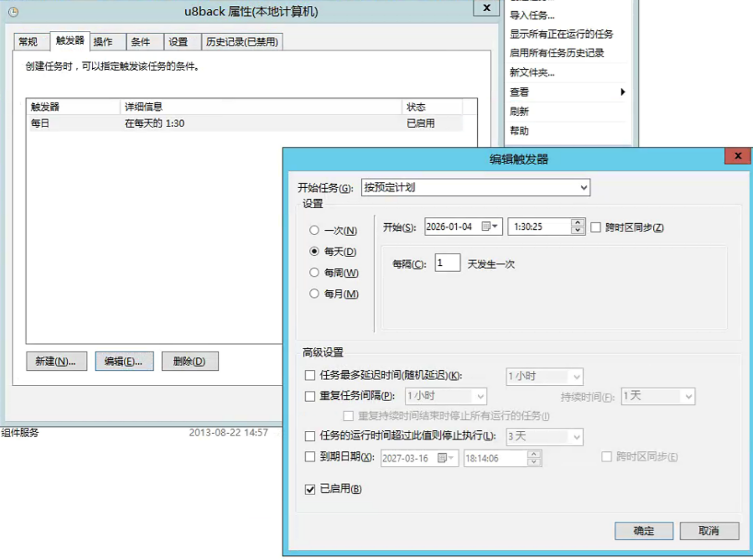Select the 每周(W) radio button

click(314, 273)
